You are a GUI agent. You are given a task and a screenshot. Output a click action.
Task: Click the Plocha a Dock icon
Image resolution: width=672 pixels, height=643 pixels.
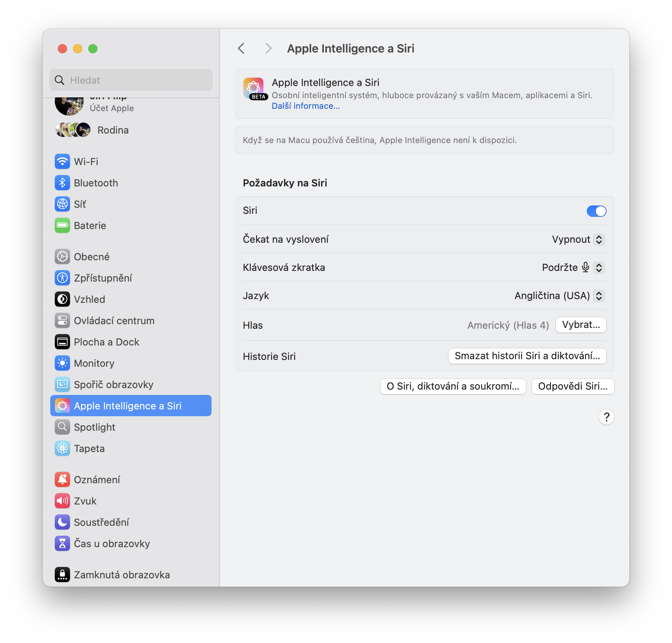(62, 342)
